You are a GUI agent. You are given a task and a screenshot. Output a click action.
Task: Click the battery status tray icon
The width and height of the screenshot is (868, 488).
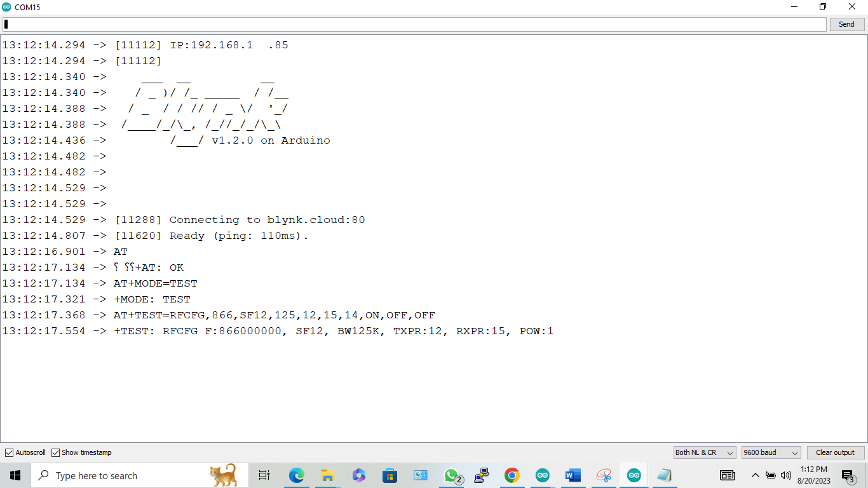771,475
